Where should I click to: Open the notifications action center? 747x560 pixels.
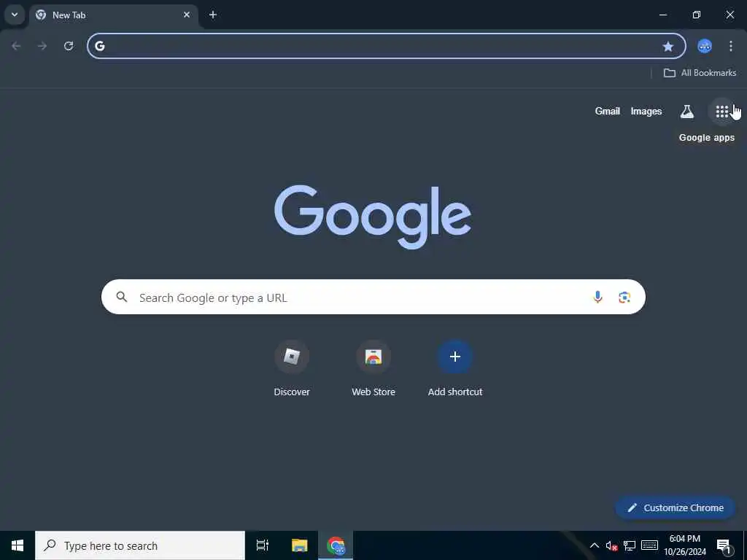[724, 545]
